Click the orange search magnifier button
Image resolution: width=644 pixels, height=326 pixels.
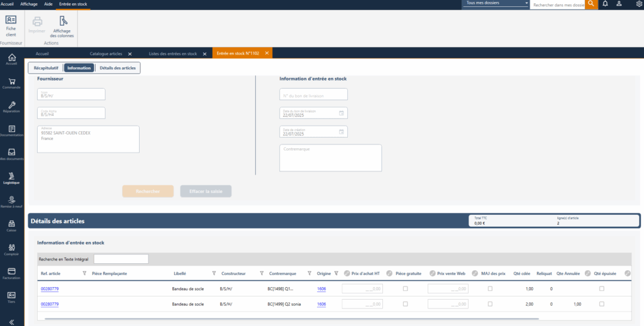tap(591, 4)
